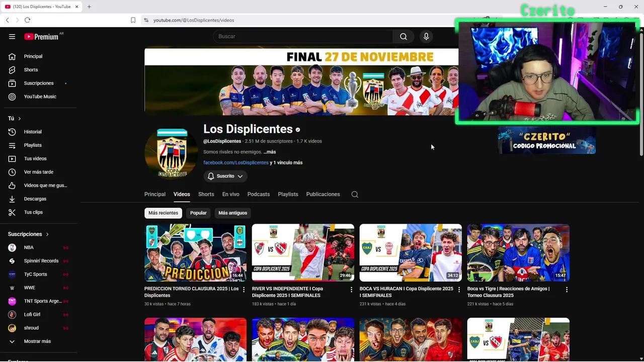Go back using browser back arrow
Image resolution: width=644 pixels, height=362 pixels.
click(x=7, y=20)
